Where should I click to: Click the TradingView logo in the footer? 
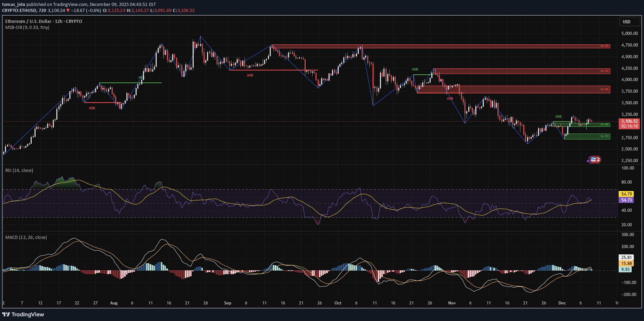click(23, 314)
